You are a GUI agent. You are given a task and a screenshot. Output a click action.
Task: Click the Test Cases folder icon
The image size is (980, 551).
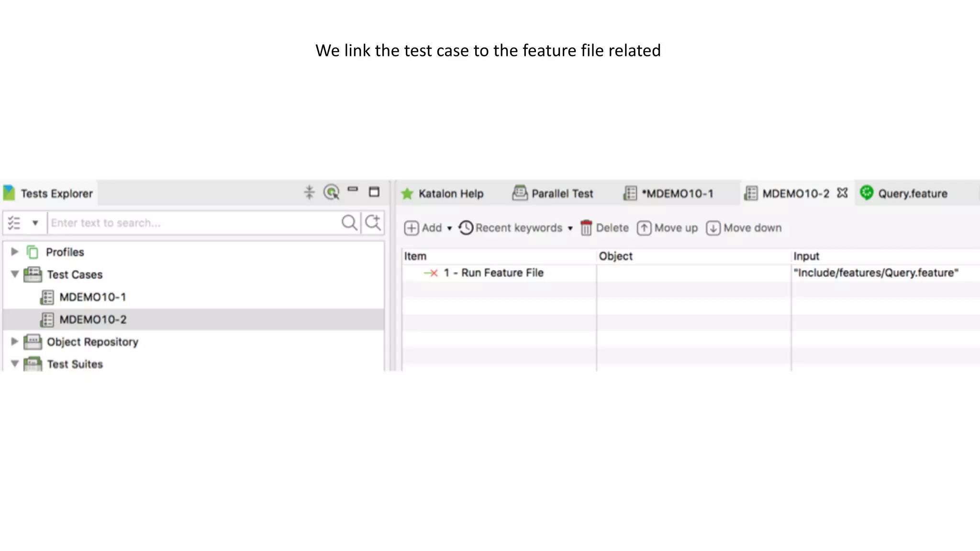click(x=33, y=275)
